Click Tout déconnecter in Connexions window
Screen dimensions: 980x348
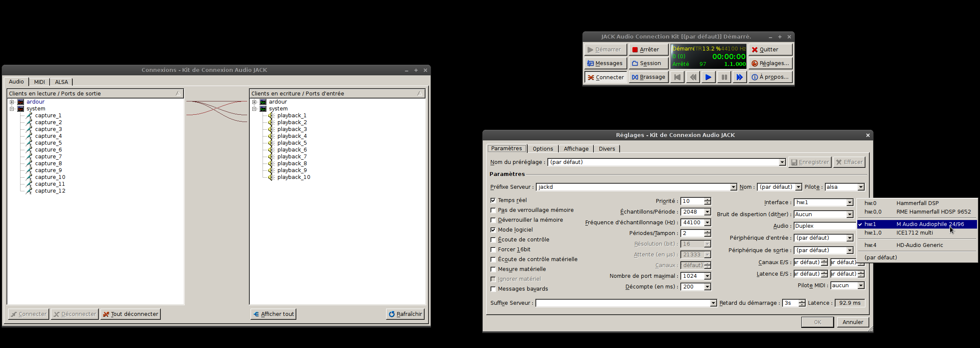(x=130, y=314)
